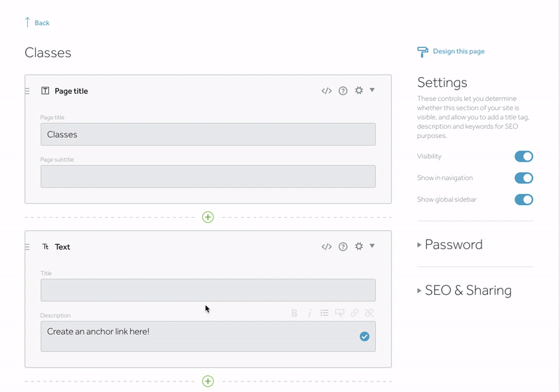The image size is (560, 392).
Task: Click the Page subtitle input field
Action: 208,176
